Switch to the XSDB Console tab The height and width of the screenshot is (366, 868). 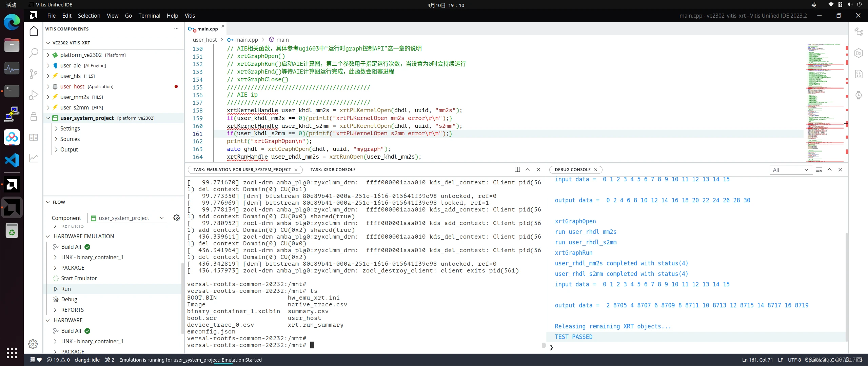tap(333, 169)
